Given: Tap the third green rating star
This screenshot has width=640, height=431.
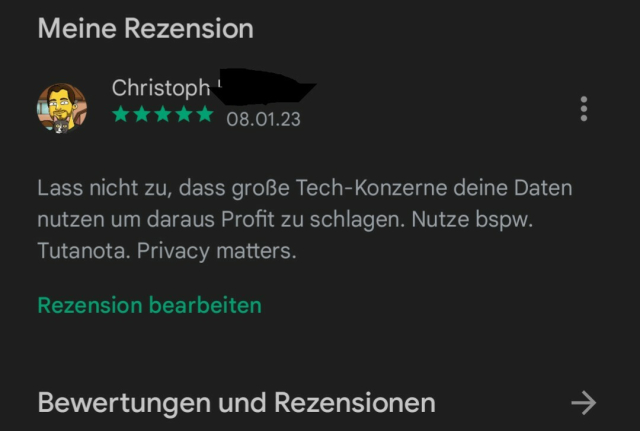Looking at the screenshot, I should click(163, 114).
